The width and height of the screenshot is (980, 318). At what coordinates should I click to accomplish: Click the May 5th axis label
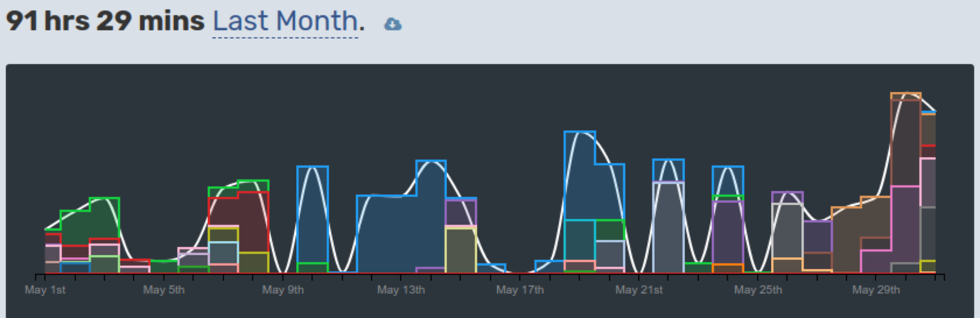[164, 290]
